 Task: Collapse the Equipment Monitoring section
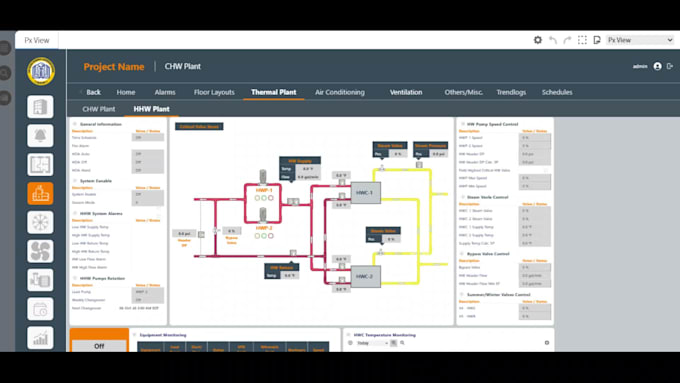135,335
